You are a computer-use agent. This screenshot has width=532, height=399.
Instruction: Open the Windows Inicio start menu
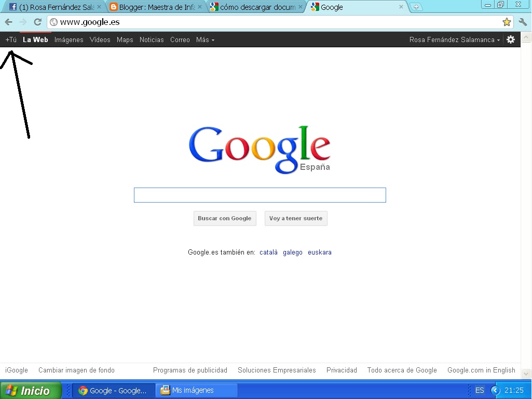pyautogui.click(x=31, y=390)
